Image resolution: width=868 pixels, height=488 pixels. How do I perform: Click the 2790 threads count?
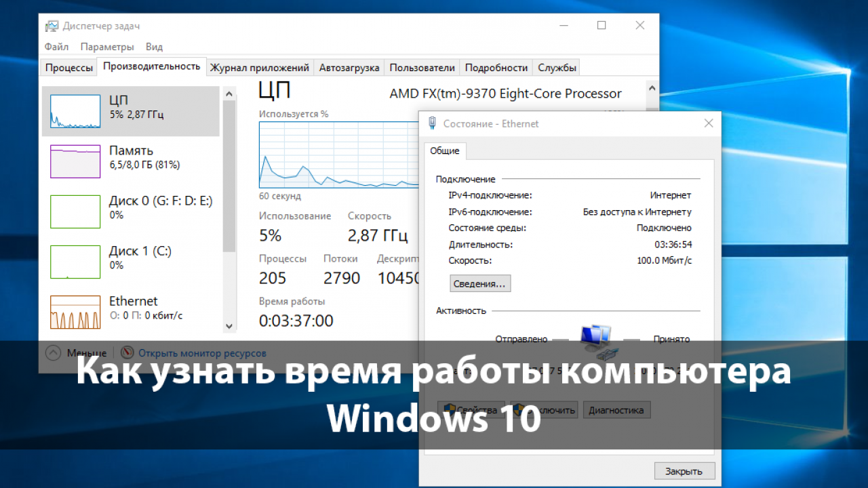(x=342, y=278)
